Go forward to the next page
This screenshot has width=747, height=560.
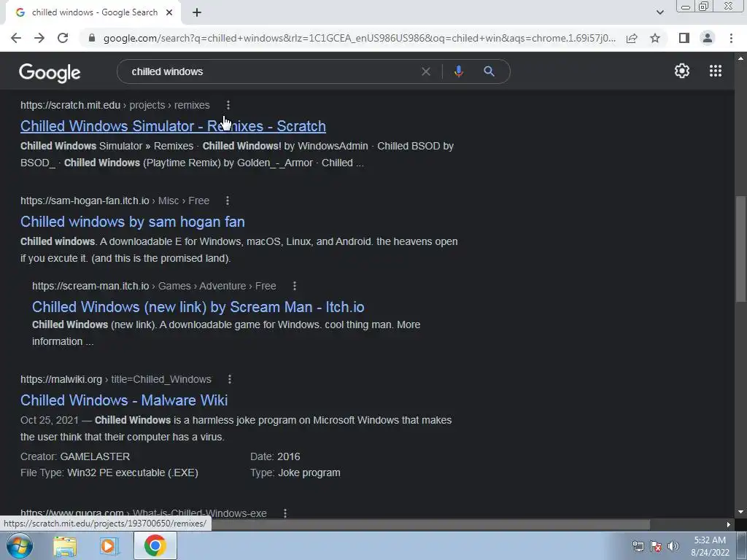click(39, 38)
